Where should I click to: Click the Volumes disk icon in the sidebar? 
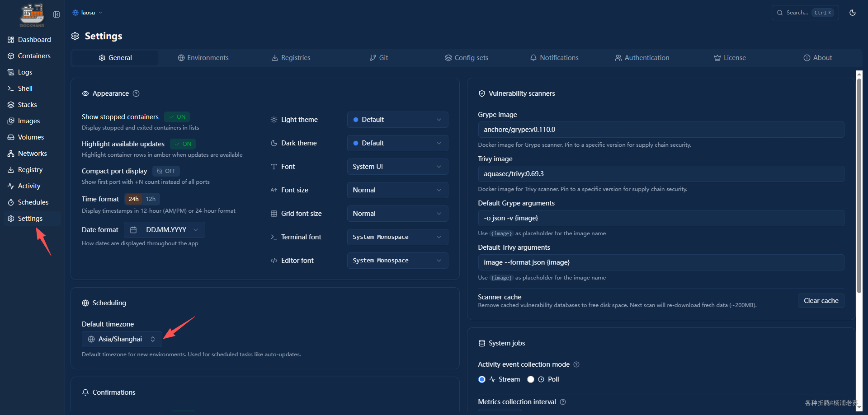coord(11,137)
